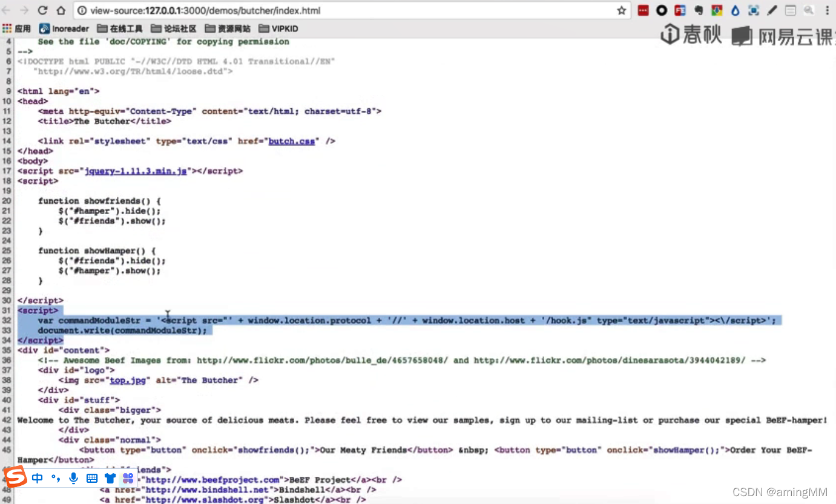The height and width of the screenshot is (504, 836).
Task: Reload the view-source page
Action: tap(42, 10)
